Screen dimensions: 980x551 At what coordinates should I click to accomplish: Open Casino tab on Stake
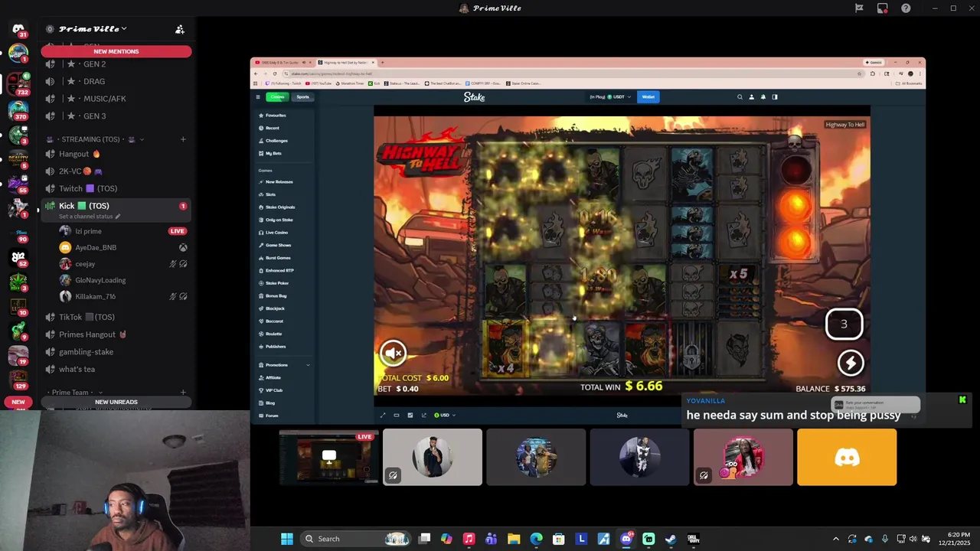277,97
